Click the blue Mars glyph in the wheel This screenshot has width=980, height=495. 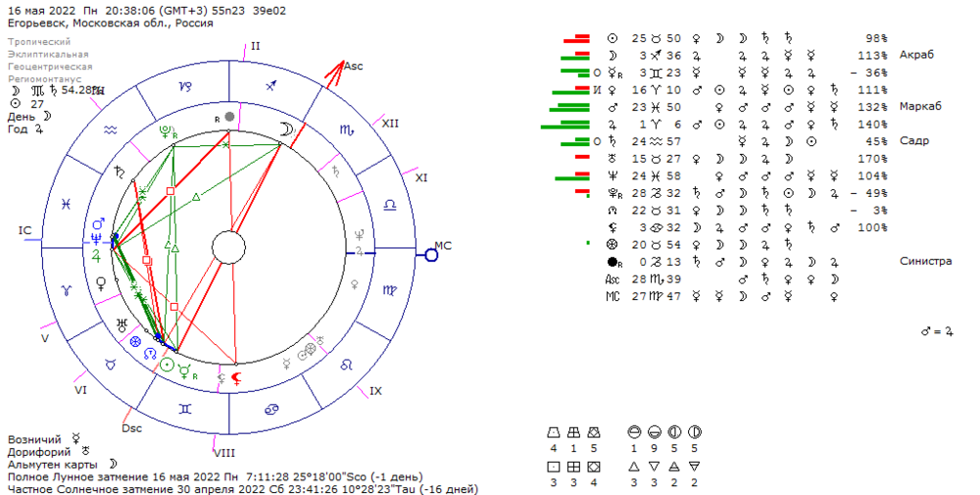pyautogui.click(x=98, y=223)
